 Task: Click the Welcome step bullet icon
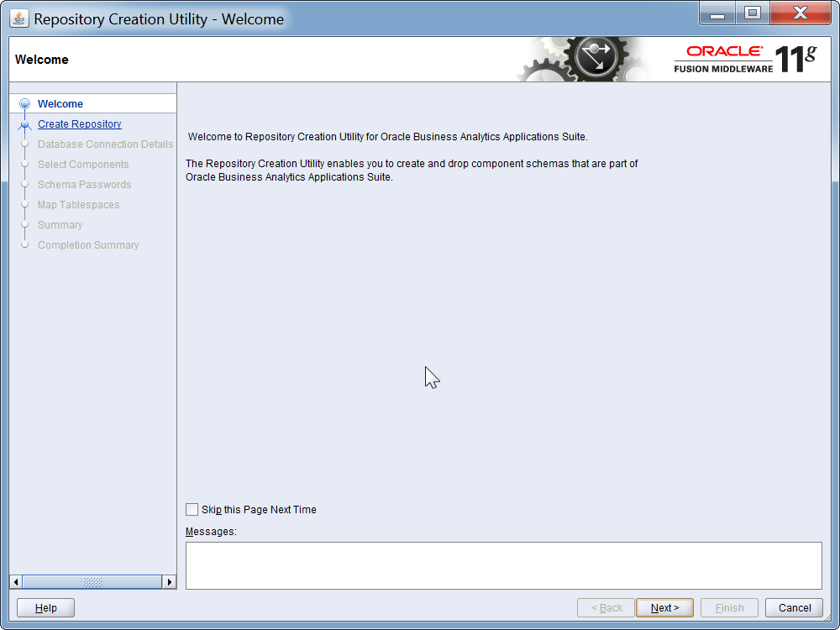[x=24, y=104]
